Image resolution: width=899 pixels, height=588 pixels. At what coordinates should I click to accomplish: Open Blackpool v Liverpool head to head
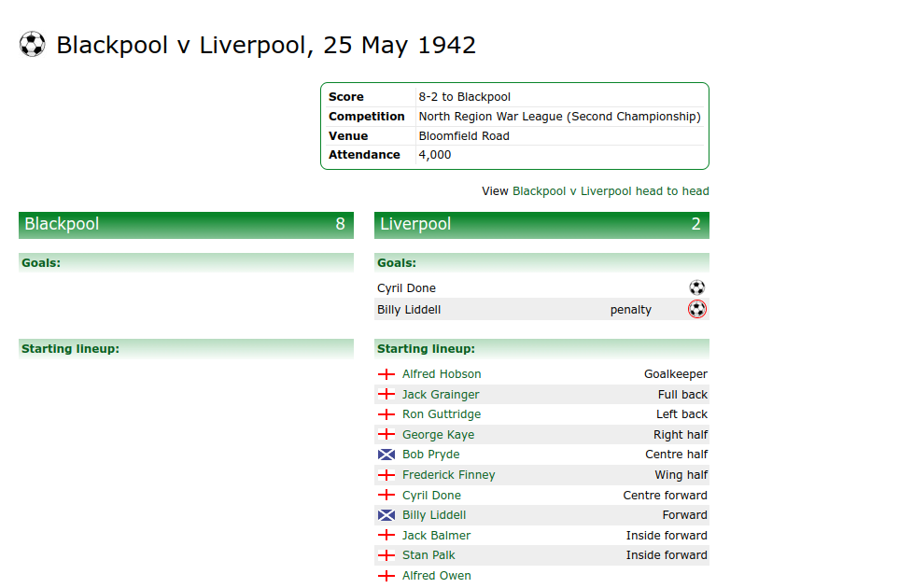click(611, 191)
